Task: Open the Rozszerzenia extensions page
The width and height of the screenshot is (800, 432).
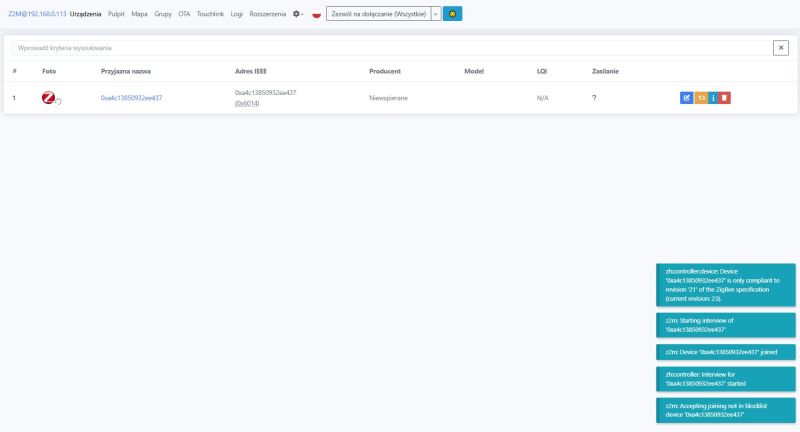Action: [268, 14]
